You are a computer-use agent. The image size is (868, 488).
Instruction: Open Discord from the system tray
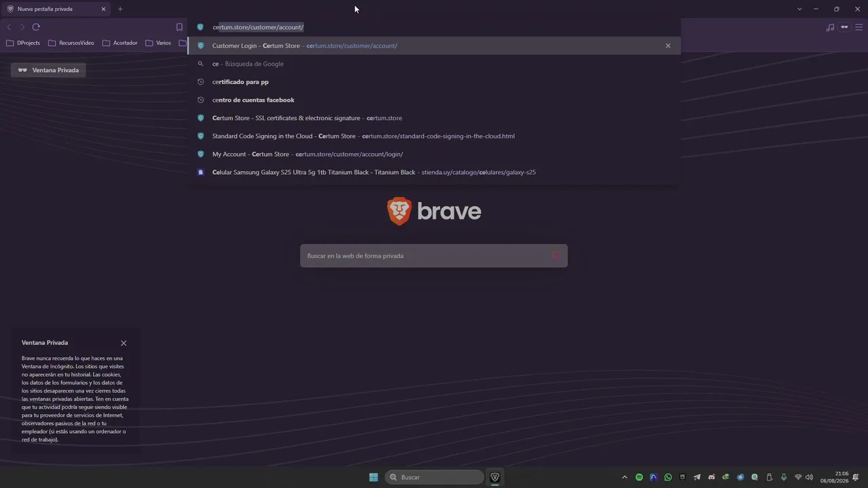(x=711, y=477)
